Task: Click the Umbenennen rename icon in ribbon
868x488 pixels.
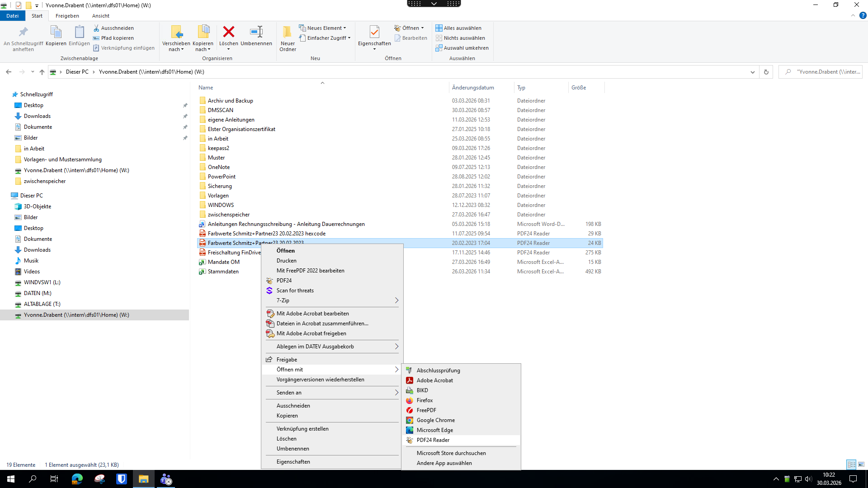Action: pos(256,32)
